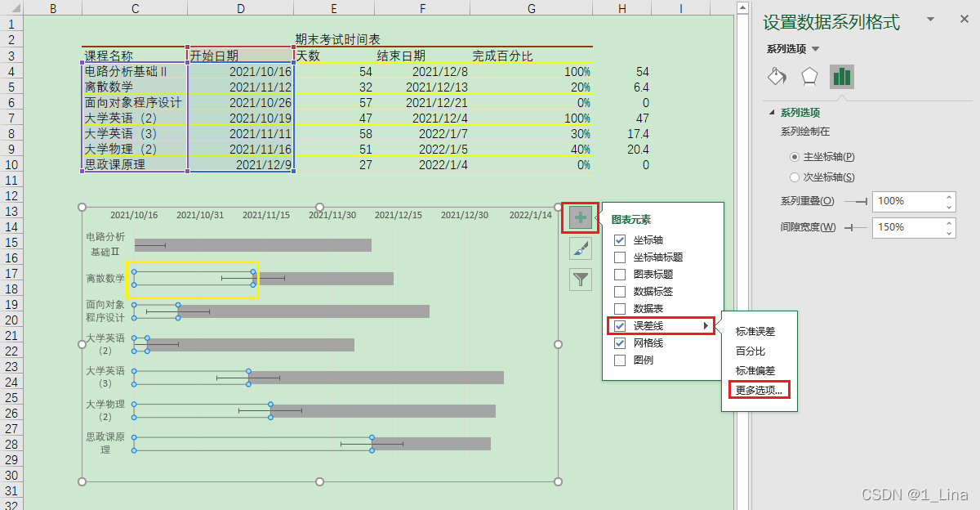Image resolution: width=980 pixels, height=510 pixels.
Task: Expand the 系列选项 dropdown at pane top
Action: tap(815, 49)
